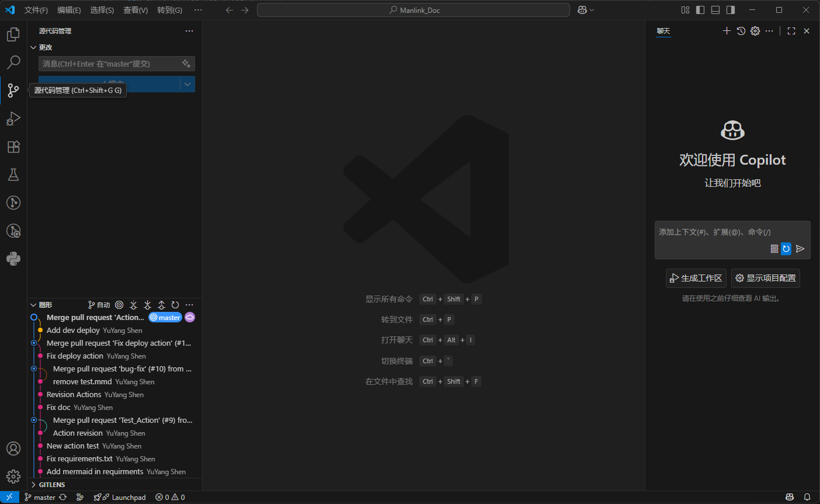Open the 转到(G) menu
This screenshot has height=504, width=820.
pos(169,10)
